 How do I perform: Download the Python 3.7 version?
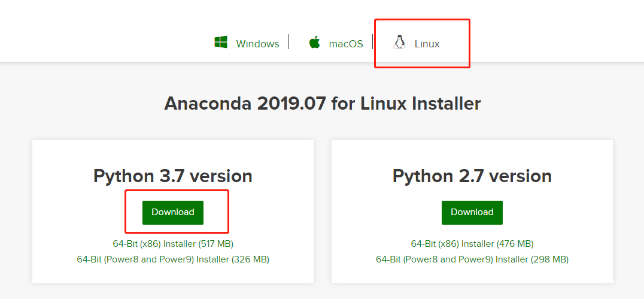click(x=173, y=213)
